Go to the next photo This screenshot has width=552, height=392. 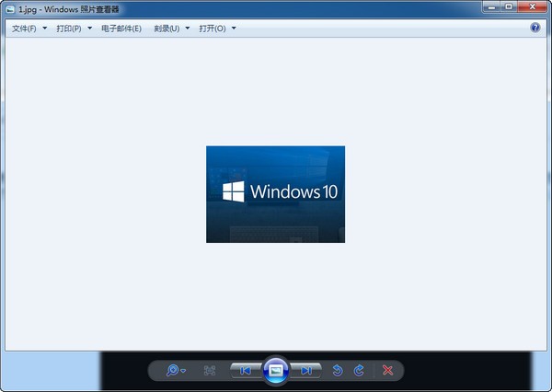[305, 370]
